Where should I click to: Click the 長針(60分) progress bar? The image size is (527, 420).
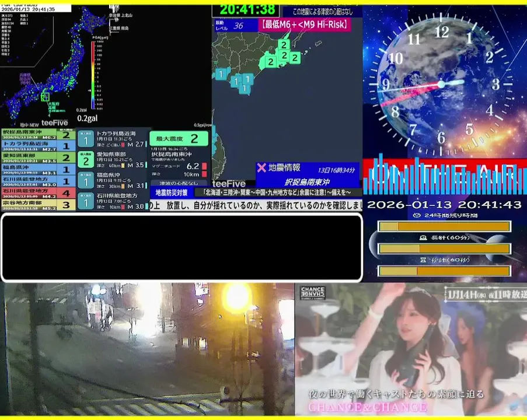pyautogui.click(x=445, y=249)
